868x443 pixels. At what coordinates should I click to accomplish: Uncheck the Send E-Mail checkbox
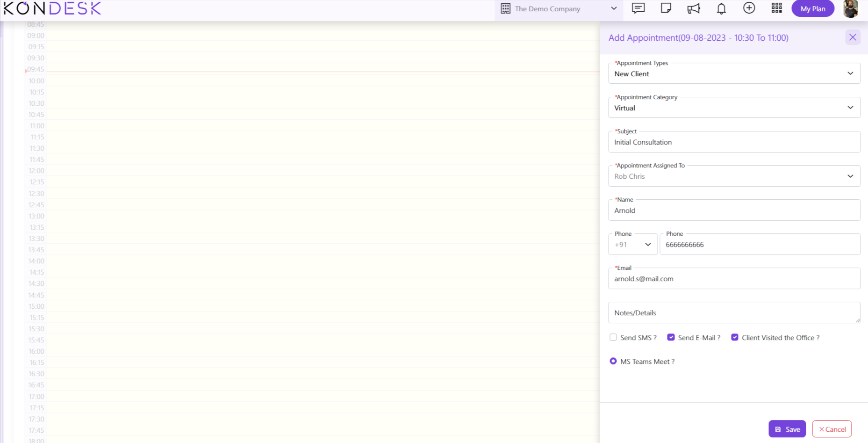click(x=671, y=337)
